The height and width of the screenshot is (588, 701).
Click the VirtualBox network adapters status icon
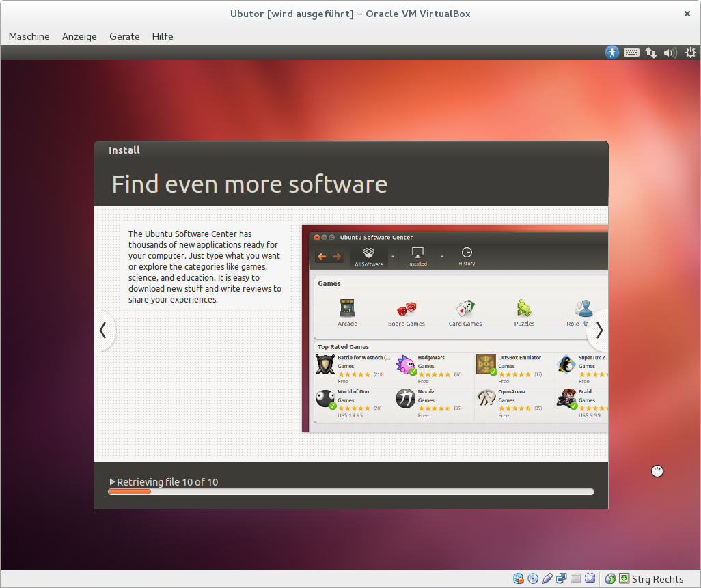562,579
